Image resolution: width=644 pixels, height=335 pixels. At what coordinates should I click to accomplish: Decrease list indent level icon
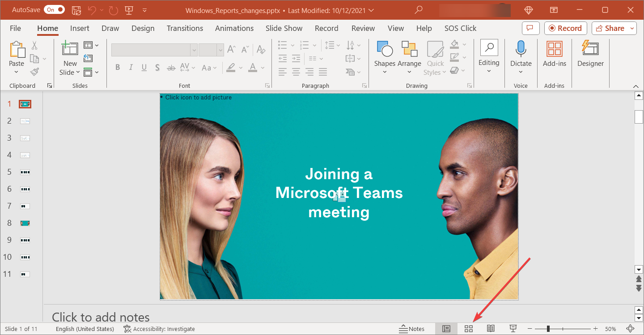(283, 58)
